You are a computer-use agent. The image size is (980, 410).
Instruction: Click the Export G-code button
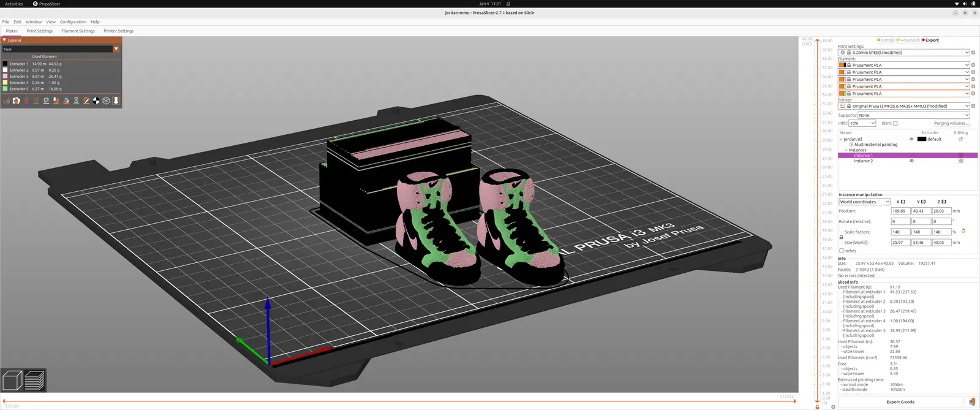tap(900, 402)
